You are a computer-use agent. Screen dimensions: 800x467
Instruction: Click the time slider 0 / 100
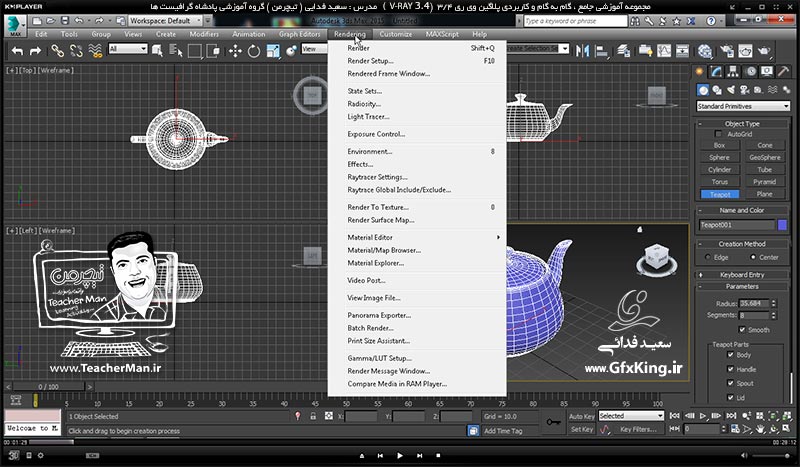point(48,387)
